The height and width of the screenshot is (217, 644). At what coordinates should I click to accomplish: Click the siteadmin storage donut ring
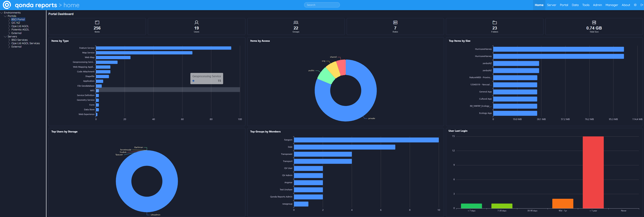(x=147, y=205)
